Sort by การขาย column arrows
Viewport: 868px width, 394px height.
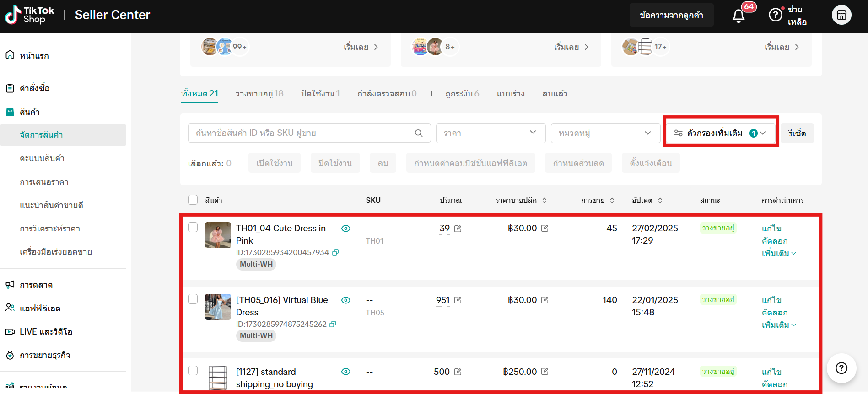coord(612,201)
